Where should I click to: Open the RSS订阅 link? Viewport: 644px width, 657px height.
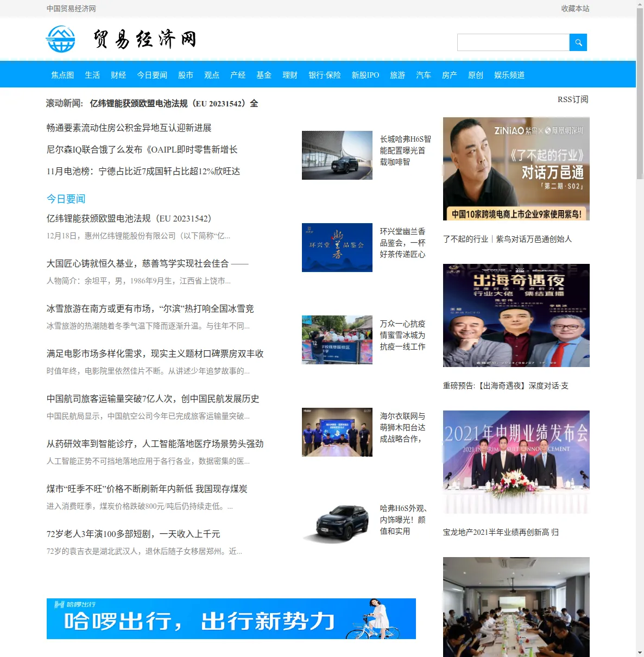[573, 99]
